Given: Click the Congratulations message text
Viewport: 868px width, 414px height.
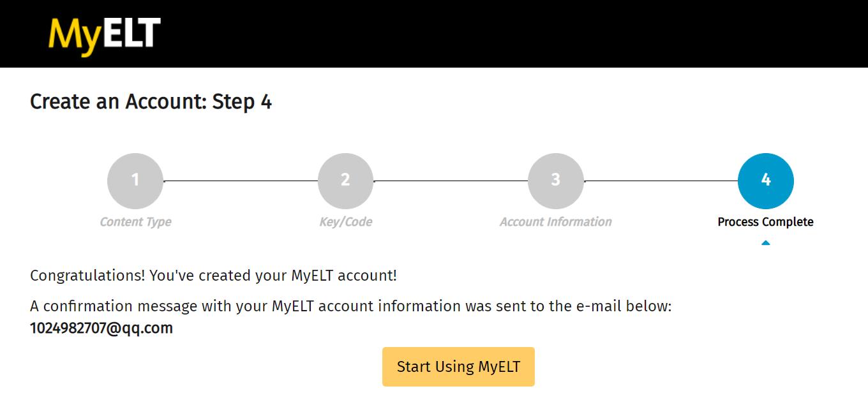Looking at the screenshot, I should coord(213,276).
